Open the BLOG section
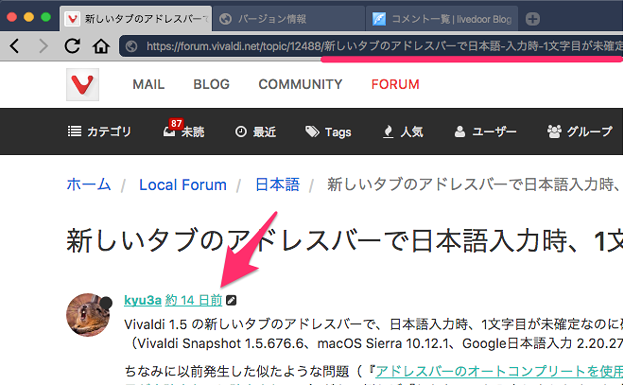This screenshot has width=624, height=385. tap(211, 84)
